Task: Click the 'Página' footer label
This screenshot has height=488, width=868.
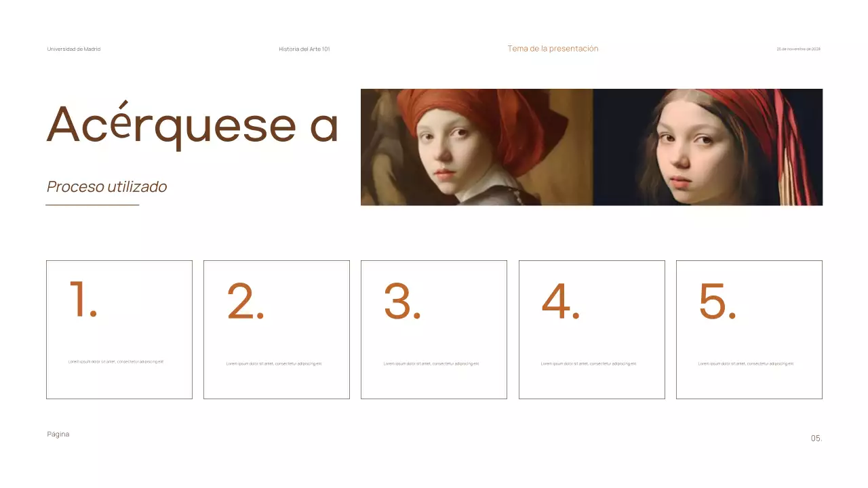Action: click(x=58, y=434)
